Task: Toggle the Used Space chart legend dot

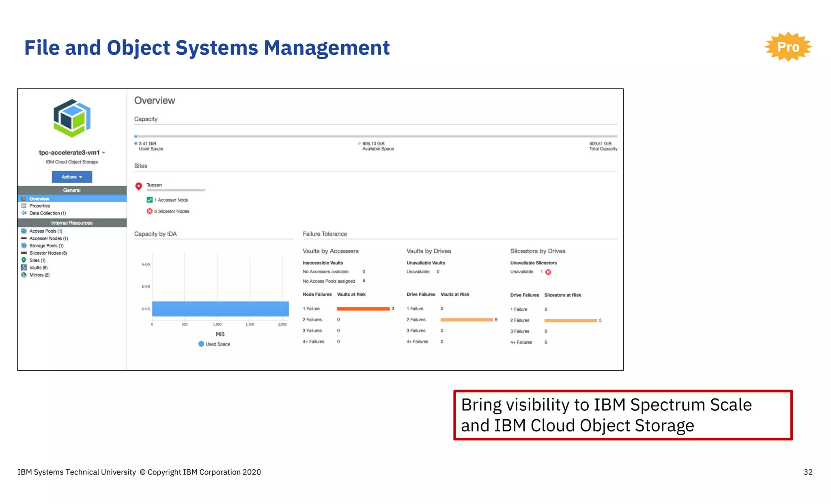Action: click(x=201, y=344)
